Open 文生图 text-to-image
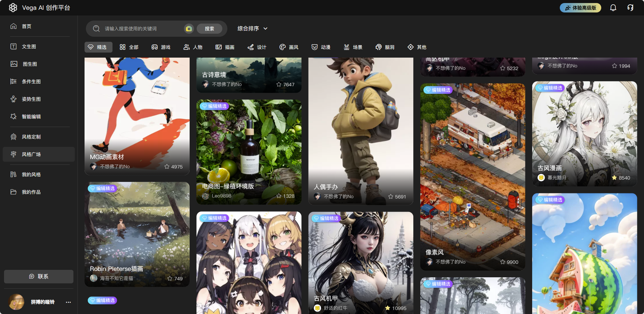The width and height of the screenshot is (644, 314). [39, 46]
